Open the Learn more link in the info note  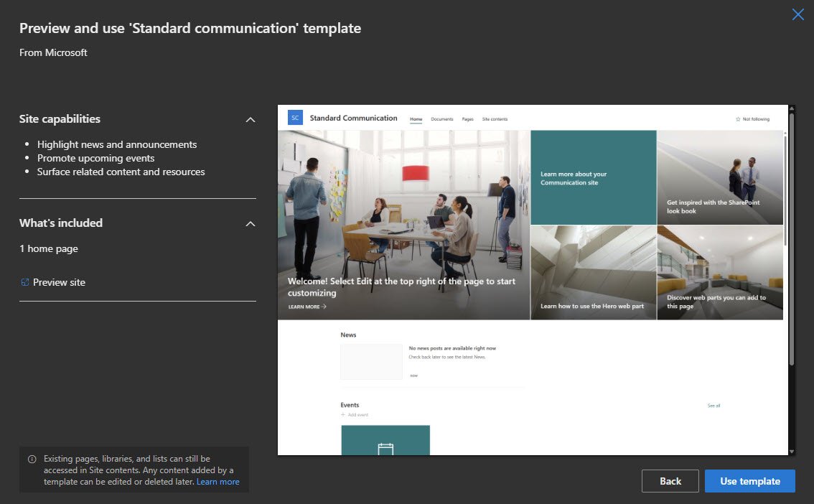217,482
